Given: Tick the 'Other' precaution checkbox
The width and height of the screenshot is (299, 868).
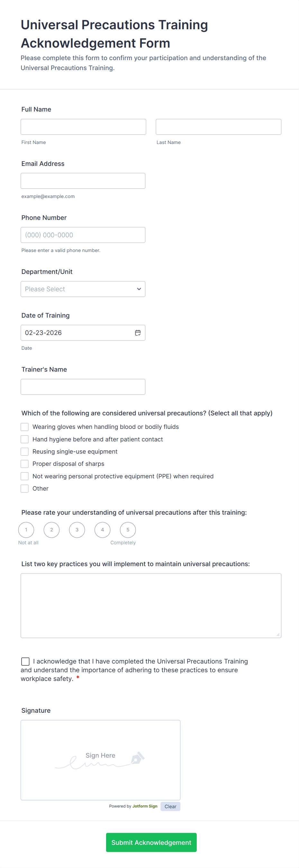Looking at the screenshot, I should point(25,489).
